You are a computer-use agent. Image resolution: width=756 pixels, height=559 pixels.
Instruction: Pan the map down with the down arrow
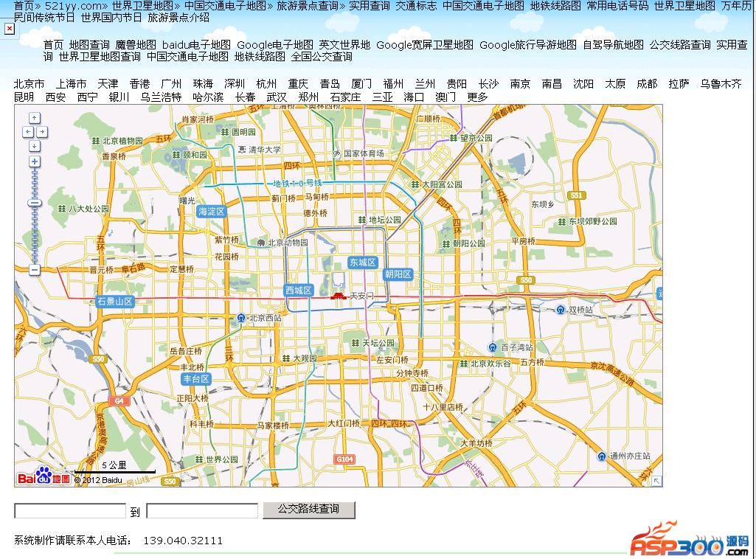click(x=35, y=145)
